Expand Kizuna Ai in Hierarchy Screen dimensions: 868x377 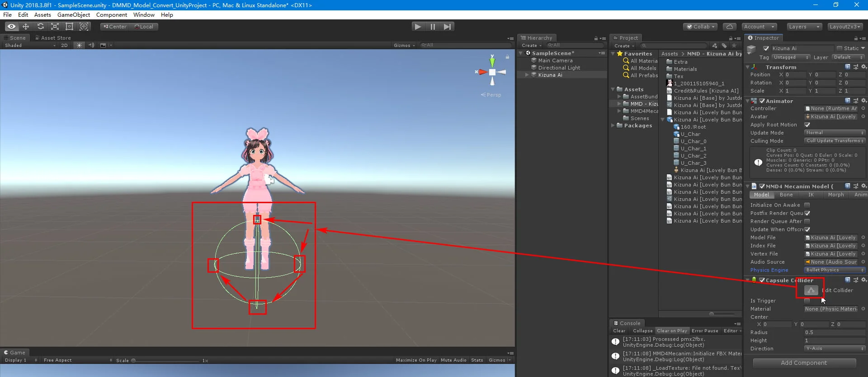(x=527, y=75)
